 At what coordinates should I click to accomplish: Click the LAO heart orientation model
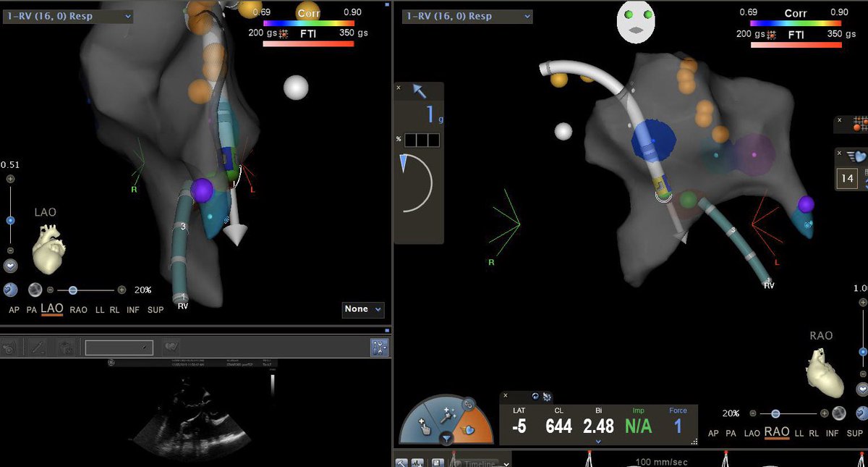49,248
